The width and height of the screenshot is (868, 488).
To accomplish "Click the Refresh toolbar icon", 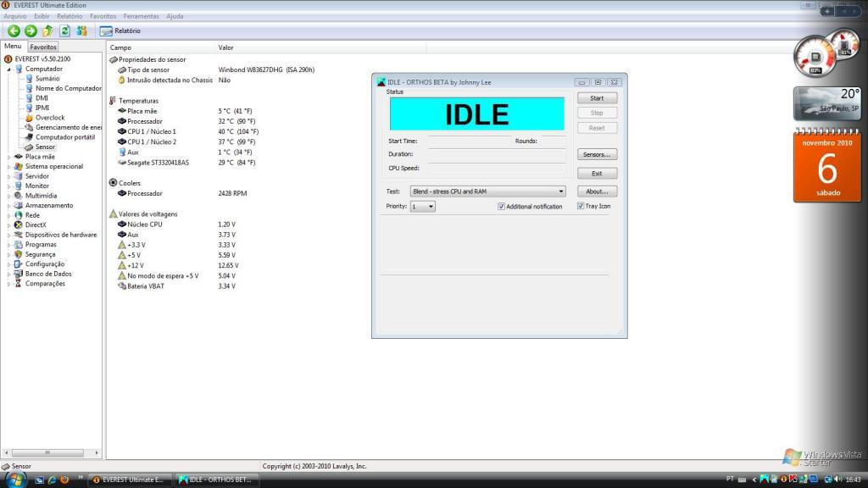I will [x=64, y=31].
